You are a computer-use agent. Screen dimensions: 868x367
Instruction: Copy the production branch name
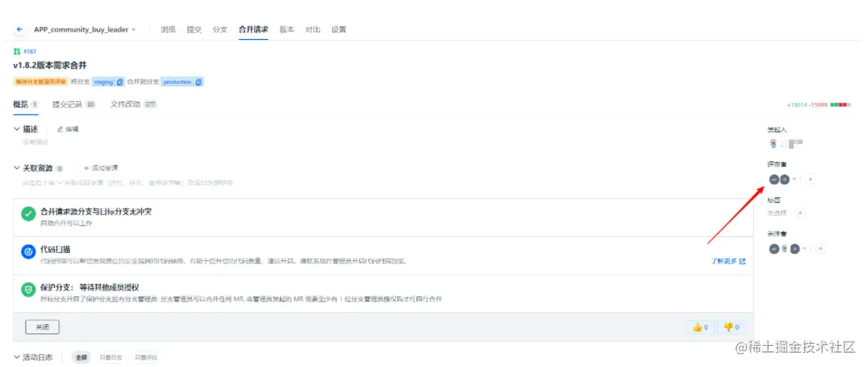coord(199,82)
